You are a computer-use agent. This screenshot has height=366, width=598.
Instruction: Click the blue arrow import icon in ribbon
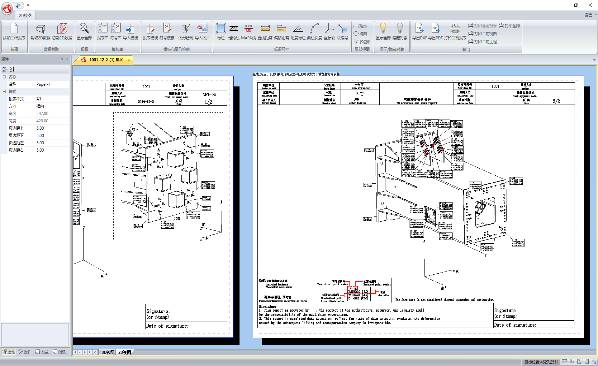click(x=130, y=29)
